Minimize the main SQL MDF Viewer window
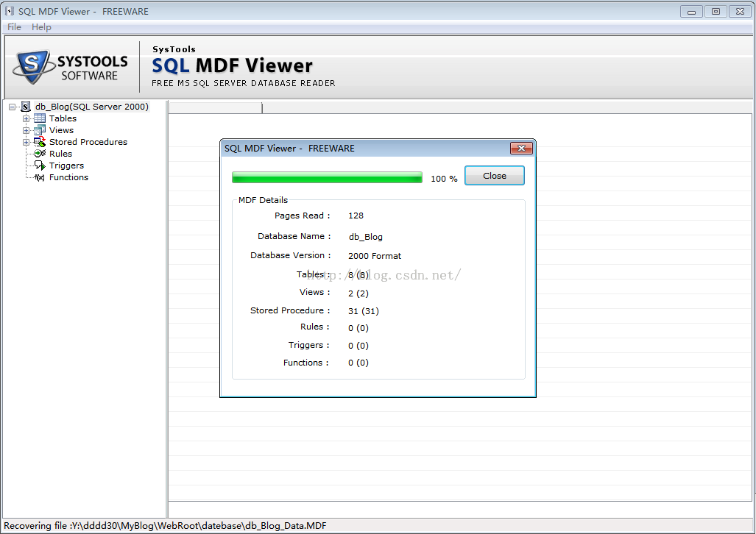The image size is (756, 534). tap(691, 12)
